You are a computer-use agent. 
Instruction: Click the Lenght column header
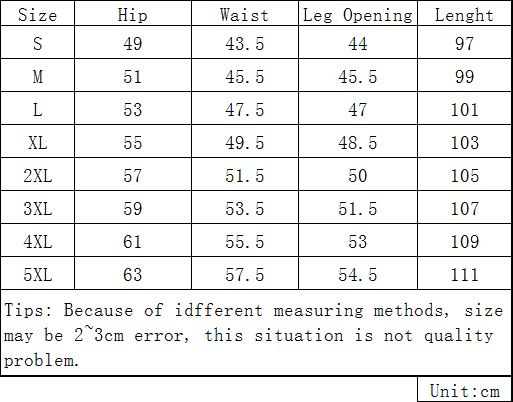[x=464, y=15]
